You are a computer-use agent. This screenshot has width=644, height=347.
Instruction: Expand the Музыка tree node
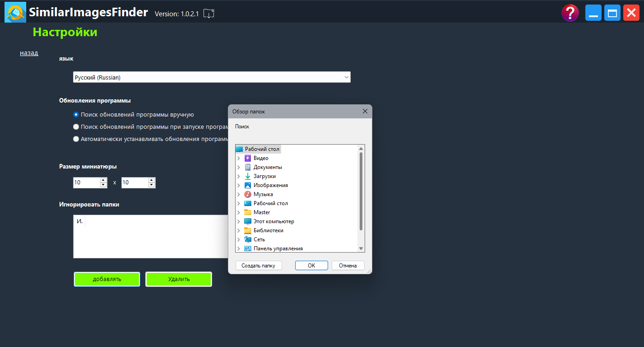pyautogui.click(x=238, y=194)
